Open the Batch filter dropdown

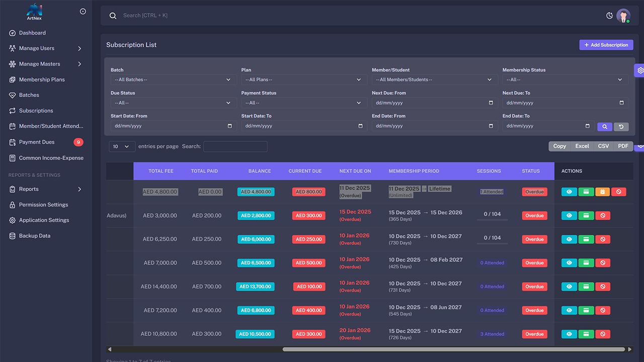tap(173, 79)
